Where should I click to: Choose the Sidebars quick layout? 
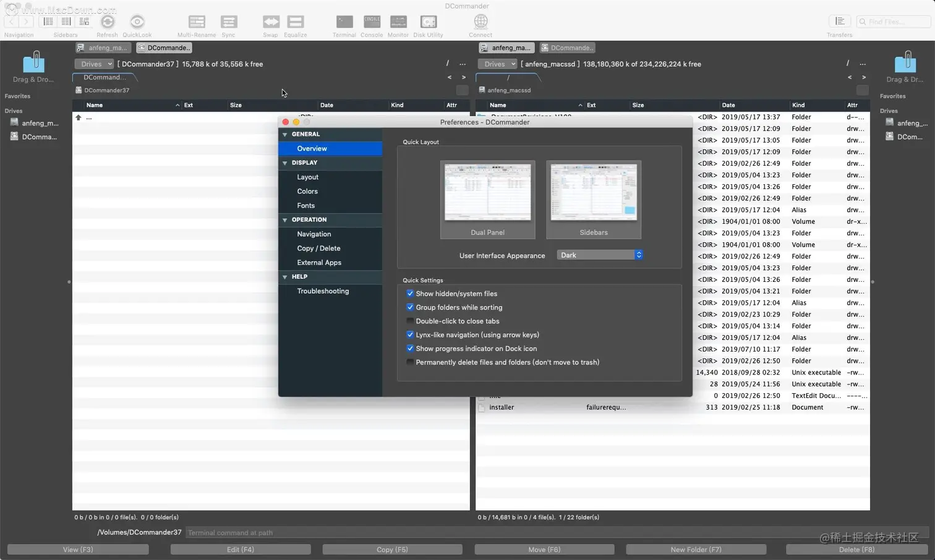coord(594,200)
